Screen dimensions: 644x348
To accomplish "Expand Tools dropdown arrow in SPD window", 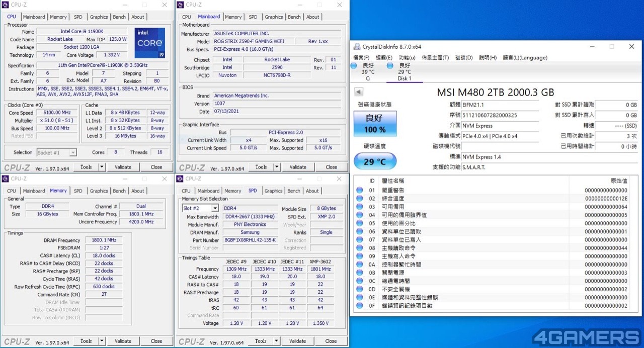I will coord(276,341).
